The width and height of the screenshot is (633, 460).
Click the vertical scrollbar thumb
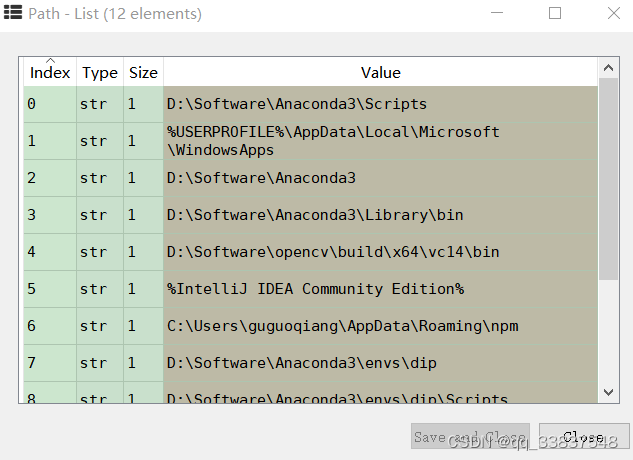(x=608, y=179)
